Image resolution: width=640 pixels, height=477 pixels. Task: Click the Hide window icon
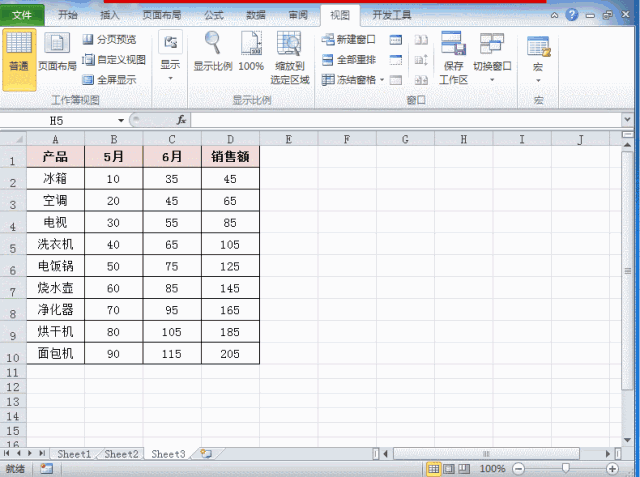(x=396, y=60)
